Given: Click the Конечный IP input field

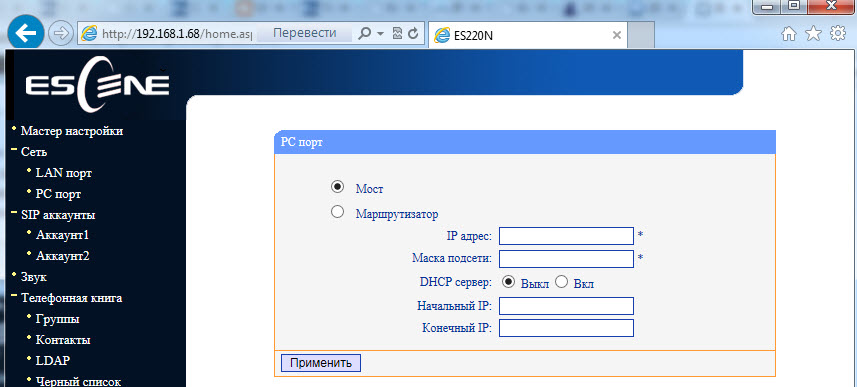Looking at the screenshot, I should (x=566, y=328).
